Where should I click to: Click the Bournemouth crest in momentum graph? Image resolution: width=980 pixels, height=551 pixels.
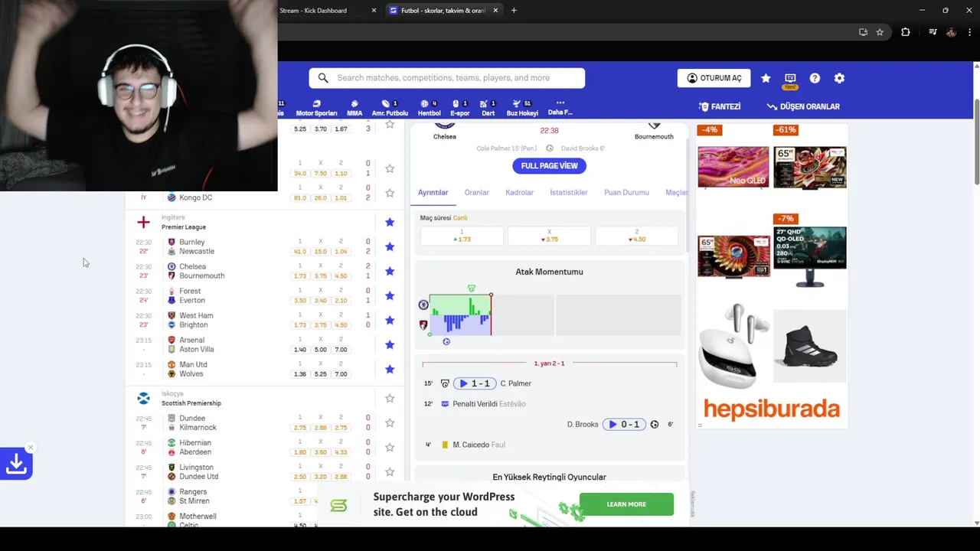click(423, 325)
